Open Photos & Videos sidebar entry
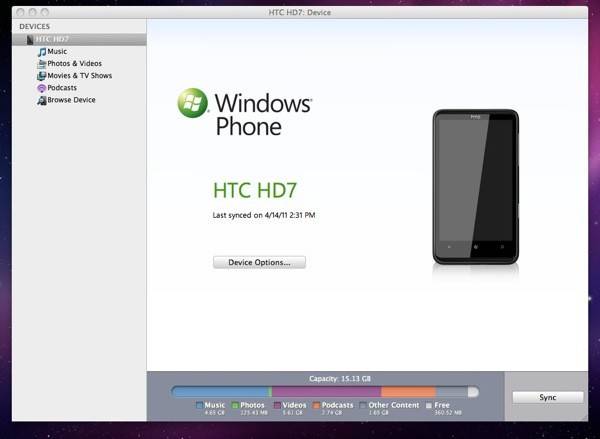Viewport: 600px width, 439px height. (x=75, y=64)
